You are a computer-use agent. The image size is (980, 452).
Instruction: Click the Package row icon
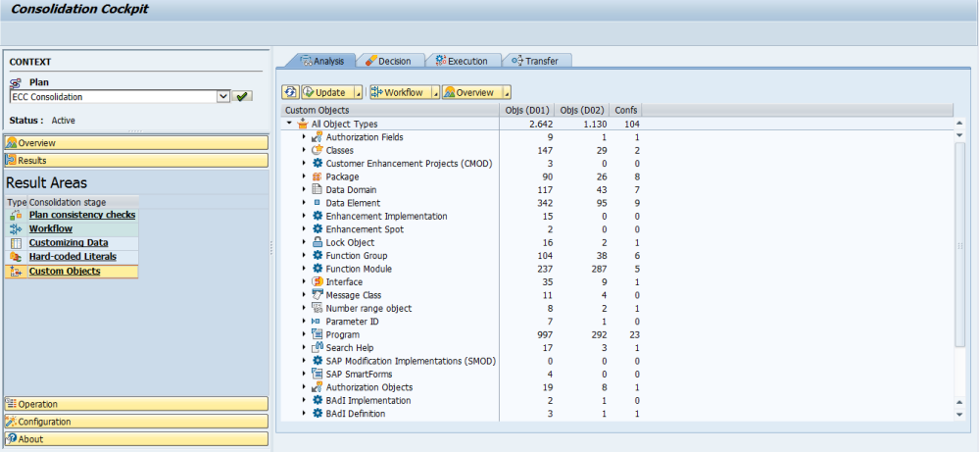(x=318, y=176)
